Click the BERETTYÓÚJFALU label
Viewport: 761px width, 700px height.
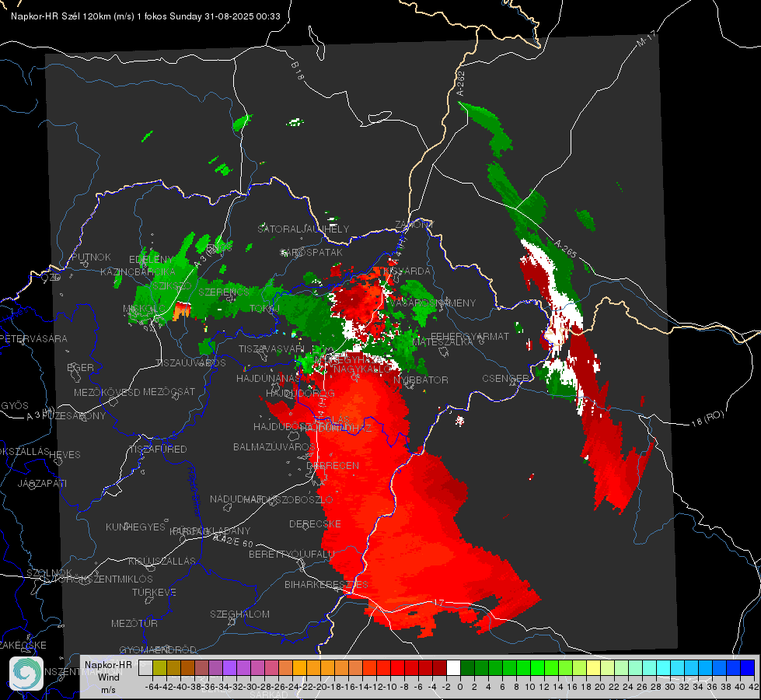click(291, 554)
